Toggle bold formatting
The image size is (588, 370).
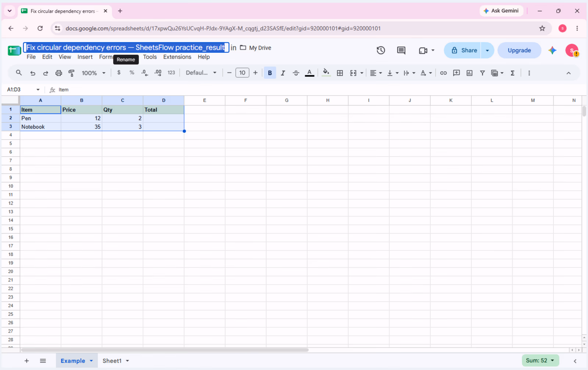point(270,73)
